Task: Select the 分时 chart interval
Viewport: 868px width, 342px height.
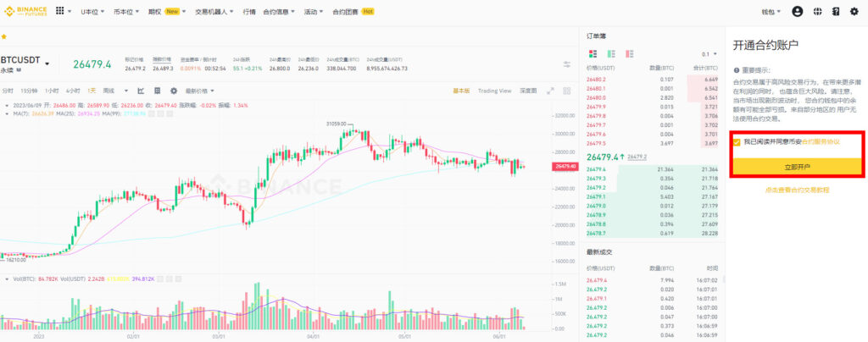Action: (7, 91)
